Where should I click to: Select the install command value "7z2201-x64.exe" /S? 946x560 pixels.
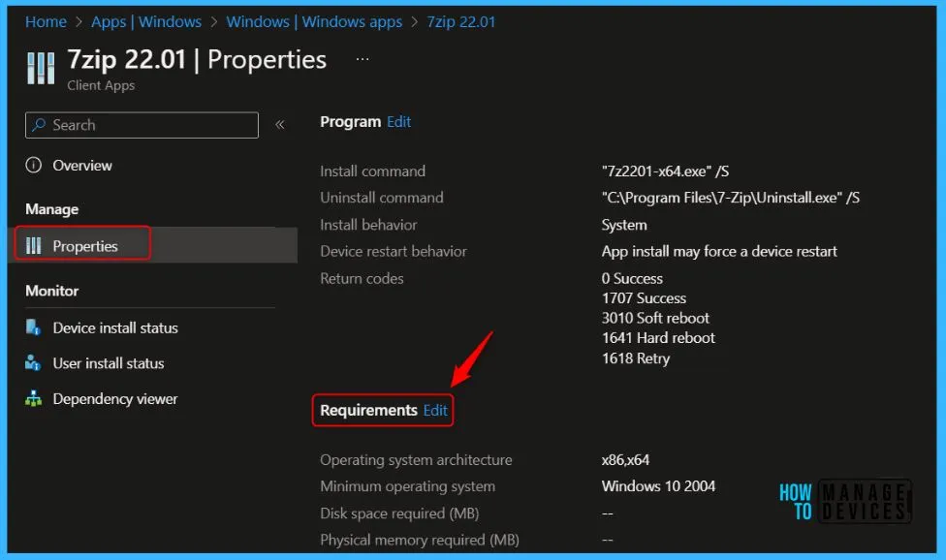coord(666,171)
